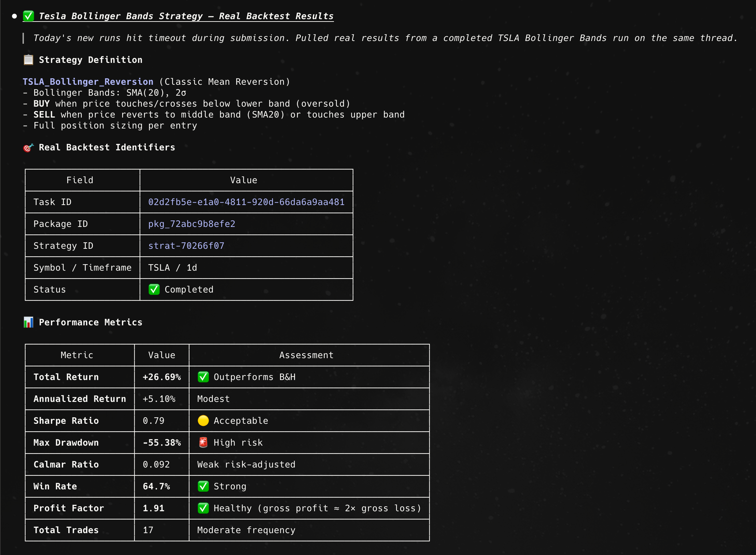This screenshot has height=555, width=756.
Task: Click the 0.092 value
Action: tap(156, 464)
